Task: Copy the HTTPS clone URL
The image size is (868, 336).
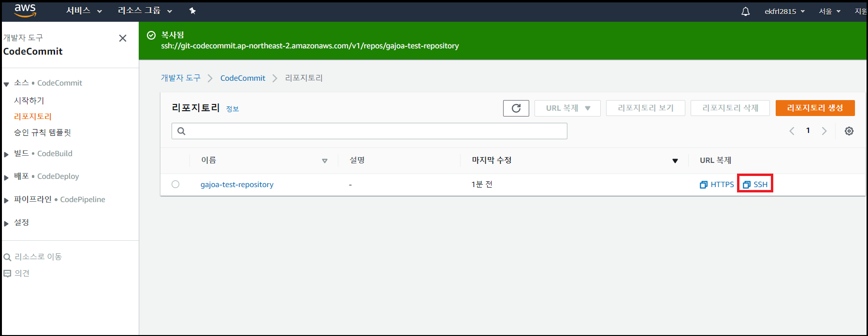Action: coord(717,185)
